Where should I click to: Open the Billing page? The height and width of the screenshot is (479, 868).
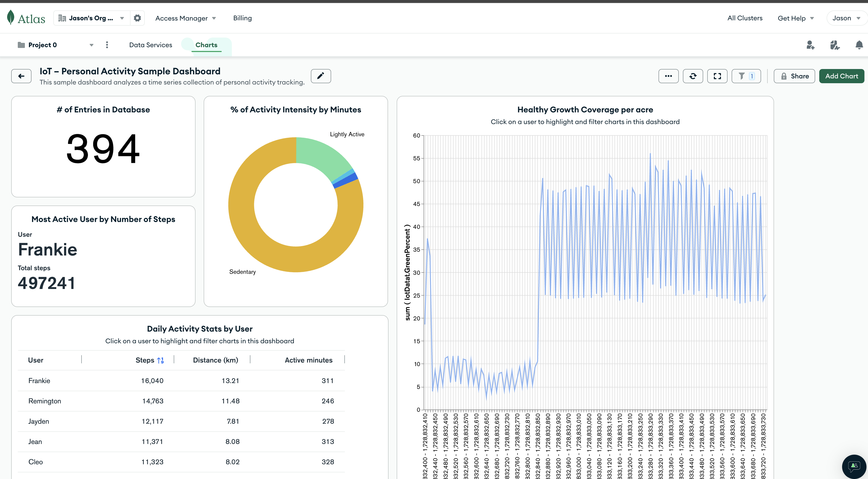(x=242, y=18)
